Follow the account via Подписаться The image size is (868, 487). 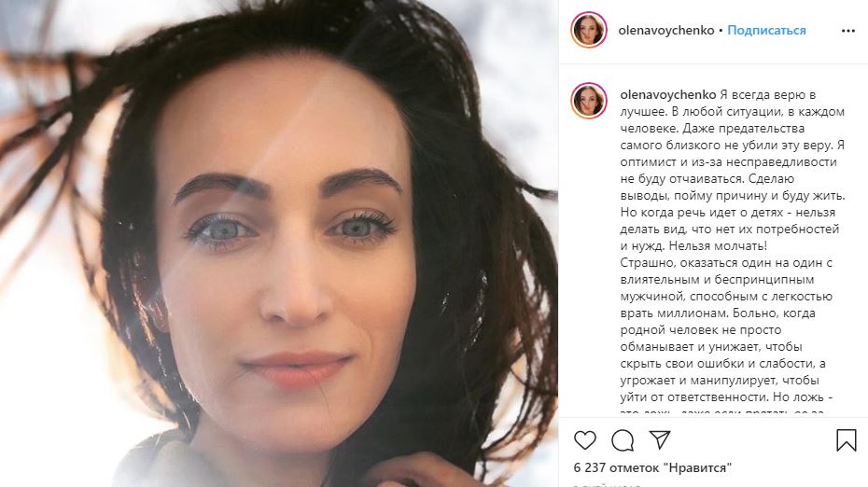(x=766, y=31)
